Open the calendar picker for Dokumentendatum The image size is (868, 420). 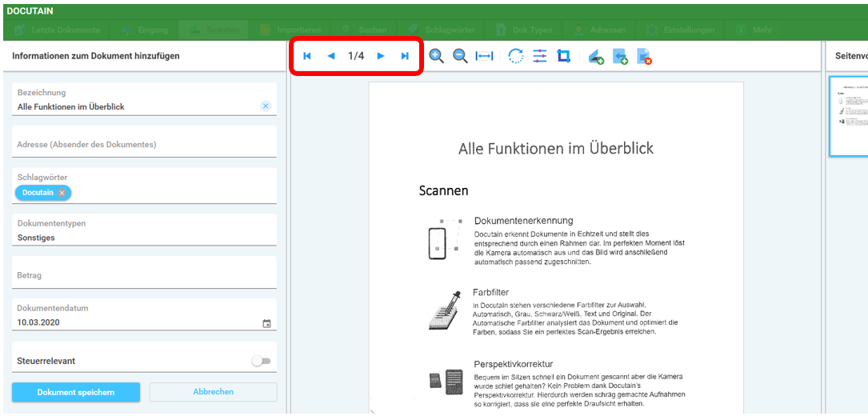[x=266, y=323]
